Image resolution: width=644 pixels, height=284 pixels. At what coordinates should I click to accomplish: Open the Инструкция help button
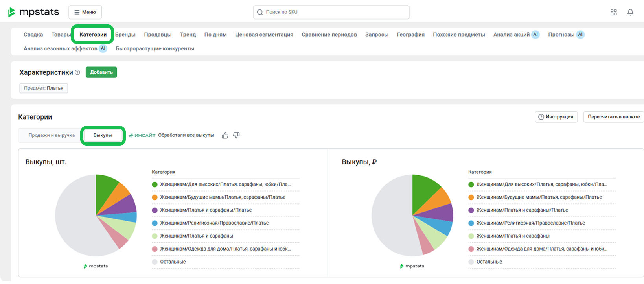tap(556, 117)
